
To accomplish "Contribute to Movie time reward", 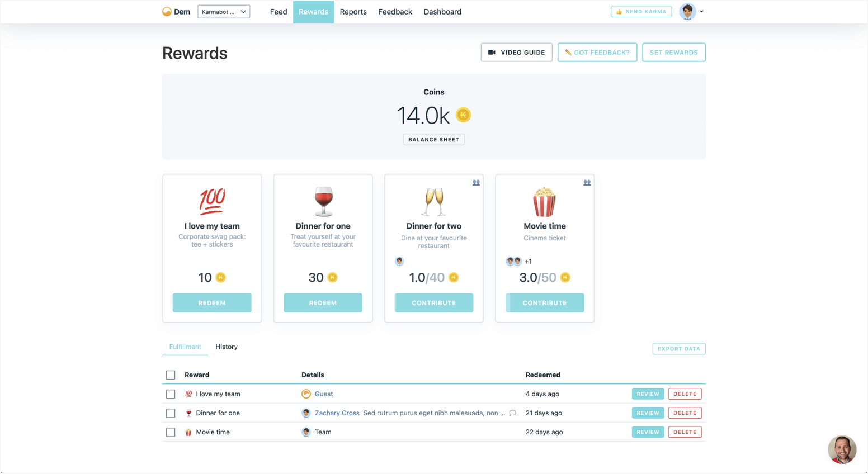I will (x=545, y=303).
